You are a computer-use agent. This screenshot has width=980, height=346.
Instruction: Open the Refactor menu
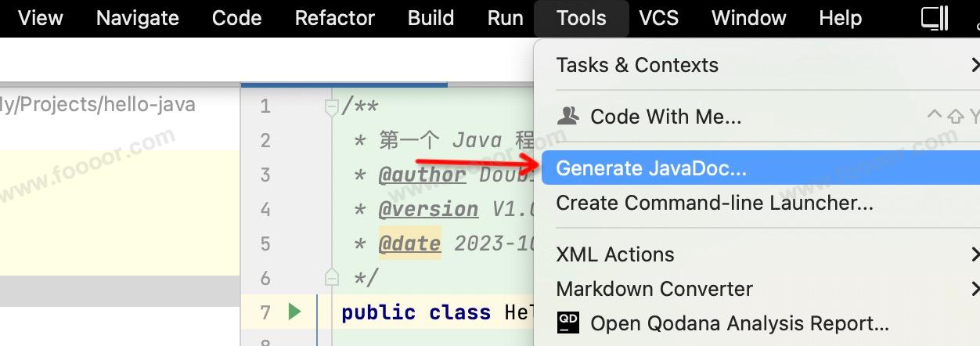click(334, 18)
